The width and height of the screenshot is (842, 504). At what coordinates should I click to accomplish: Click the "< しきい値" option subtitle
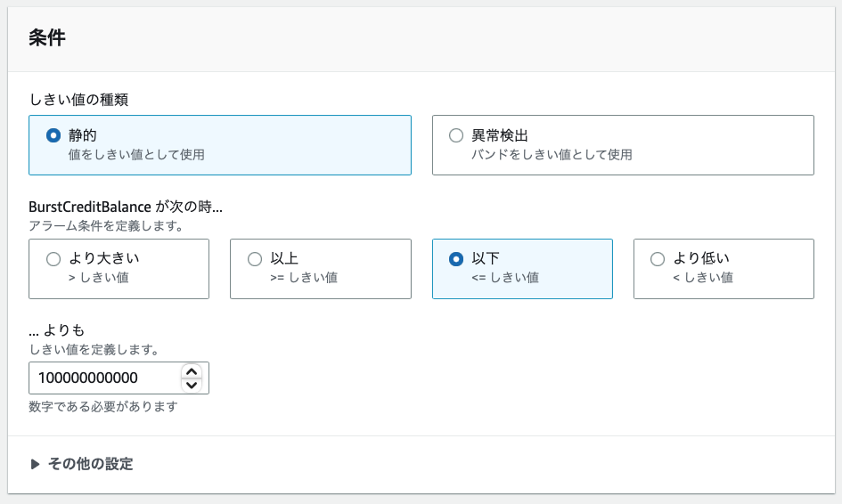[x=703, y=278]
